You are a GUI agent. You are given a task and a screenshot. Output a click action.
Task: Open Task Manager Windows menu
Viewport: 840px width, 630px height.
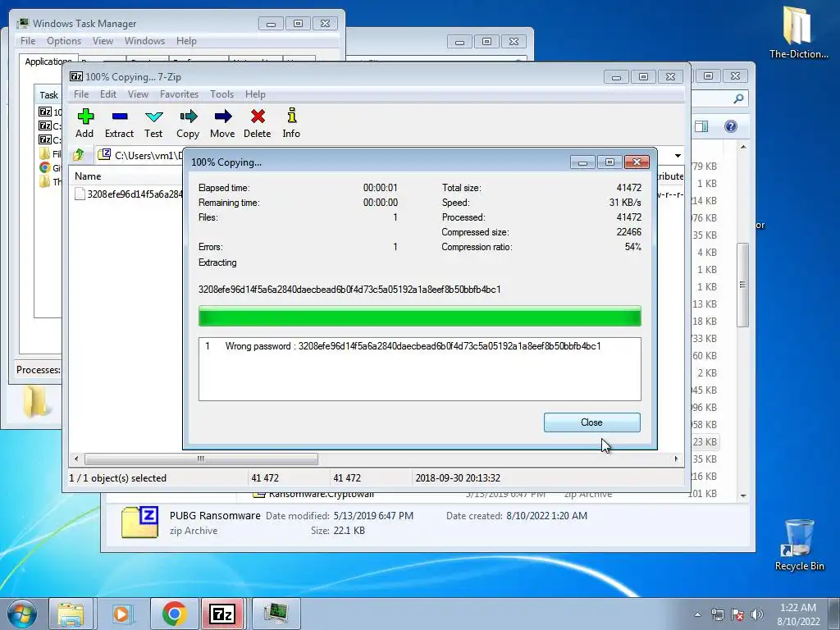[144, 41]
